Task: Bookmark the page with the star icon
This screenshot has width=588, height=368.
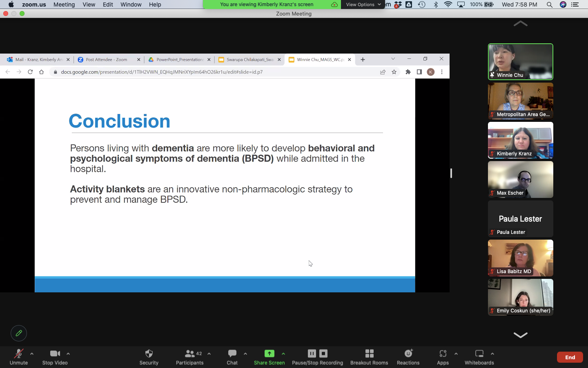Action: [x=394, y=72]
